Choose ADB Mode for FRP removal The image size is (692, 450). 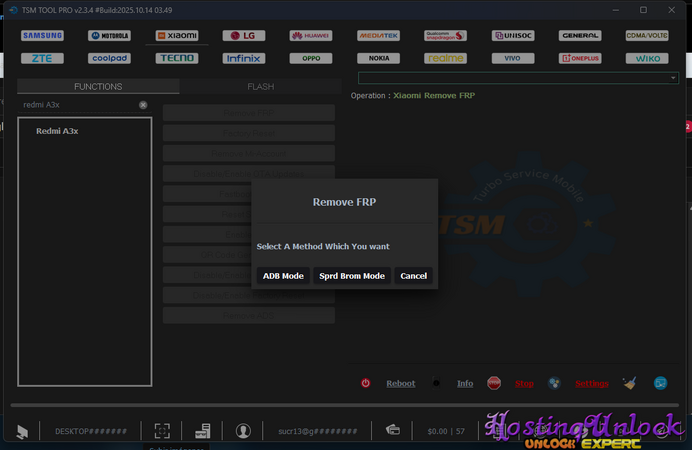pos(283,276)
